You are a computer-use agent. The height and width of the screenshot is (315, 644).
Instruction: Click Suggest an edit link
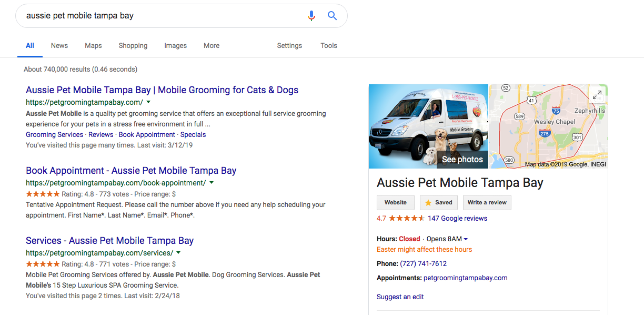[x=400, y=297]
